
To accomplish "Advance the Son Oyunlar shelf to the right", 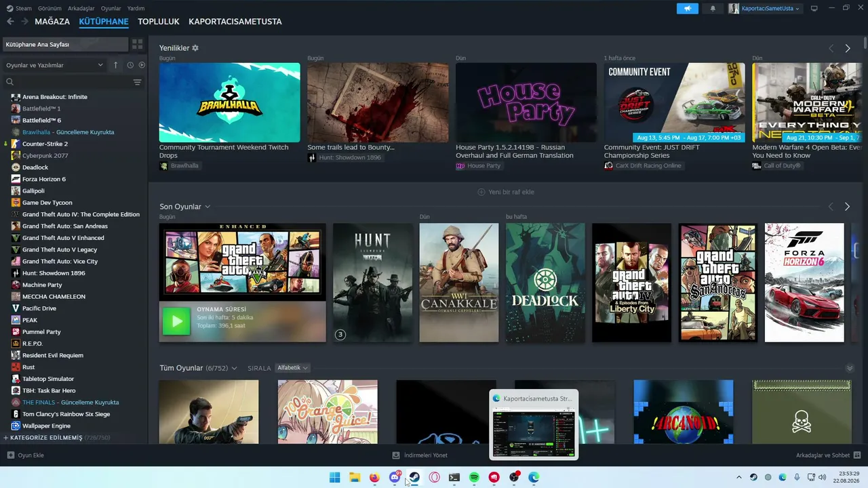I will (x=847, y=207).
